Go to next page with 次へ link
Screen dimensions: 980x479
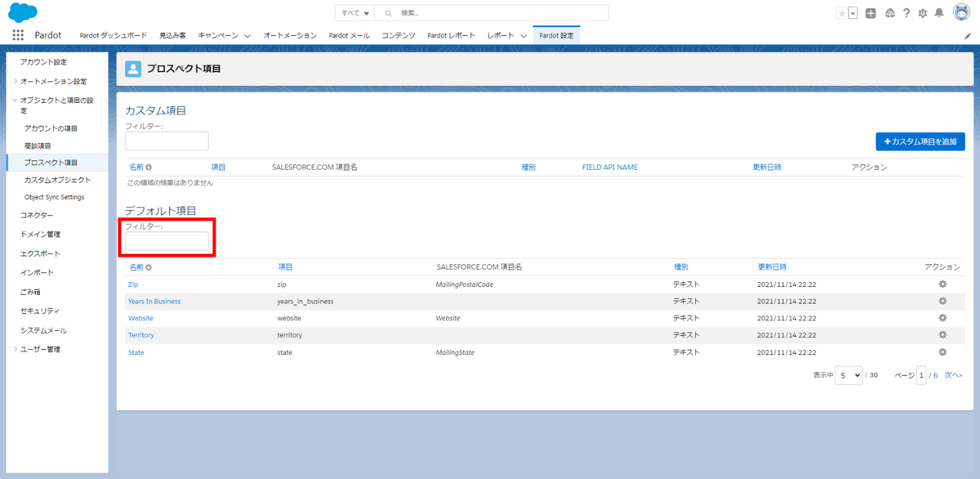[953, 375]
